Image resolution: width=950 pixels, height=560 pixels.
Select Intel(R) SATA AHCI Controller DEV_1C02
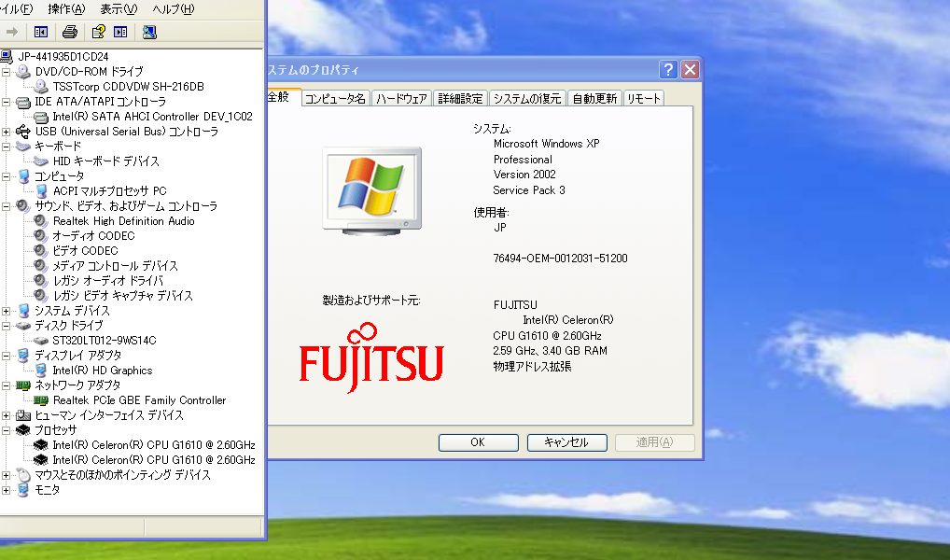(x=152, y=117)
